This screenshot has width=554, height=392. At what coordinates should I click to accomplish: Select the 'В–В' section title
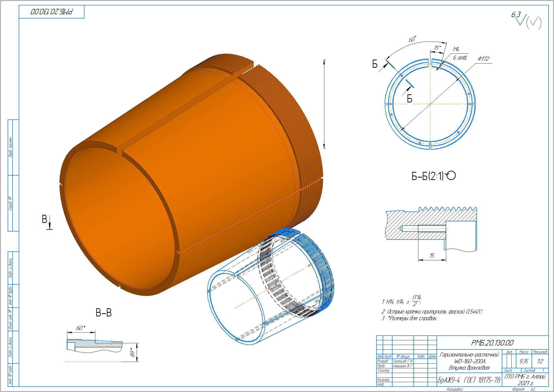point(104,313)
